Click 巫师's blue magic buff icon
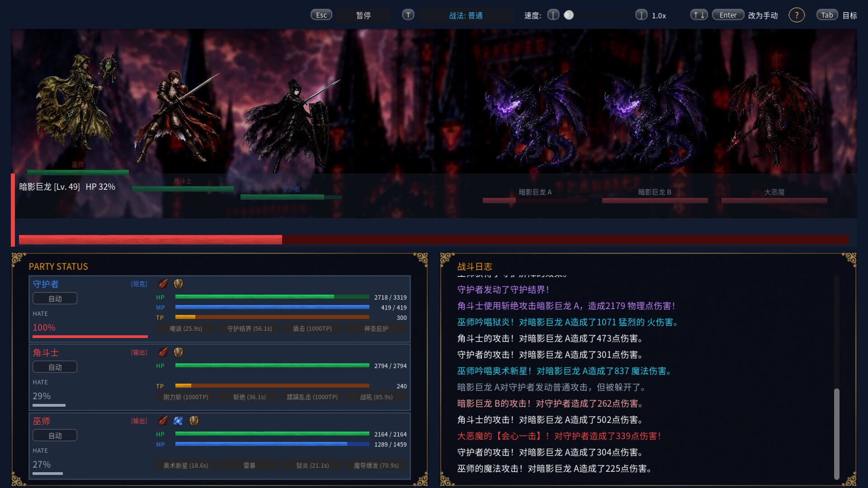 click(179, 421)
